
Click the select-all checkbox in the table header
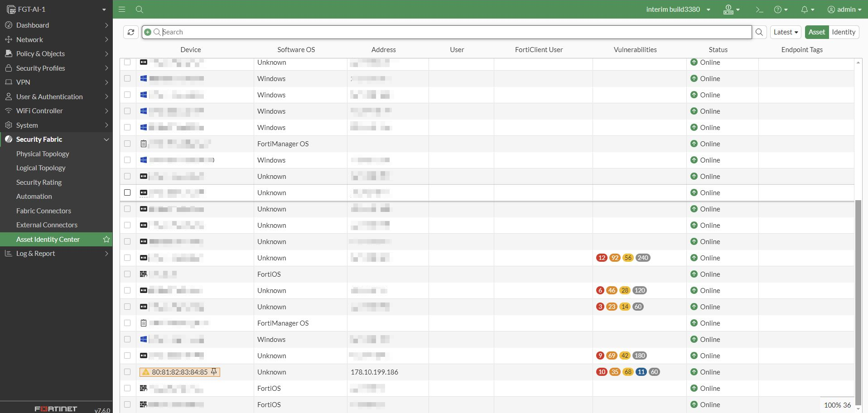tap(127, 50)
